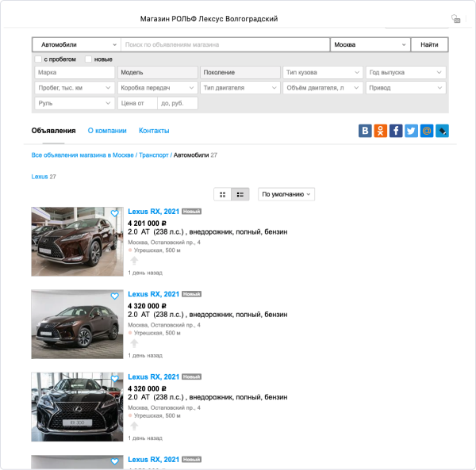Open the "Тип кузова" dropdown
Screen dimensions: 476x470
(323, 72)
